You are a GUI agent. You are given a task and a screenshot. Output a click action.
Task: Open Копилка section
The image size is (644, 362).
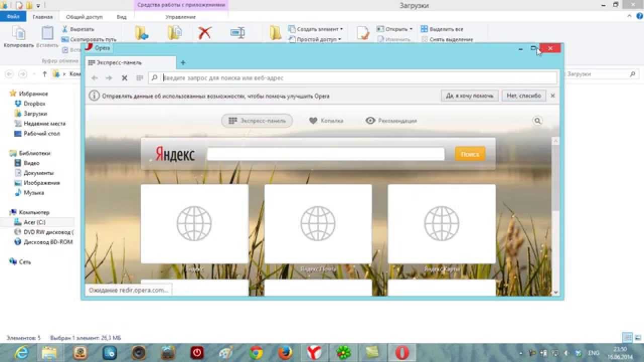point(326,121)
